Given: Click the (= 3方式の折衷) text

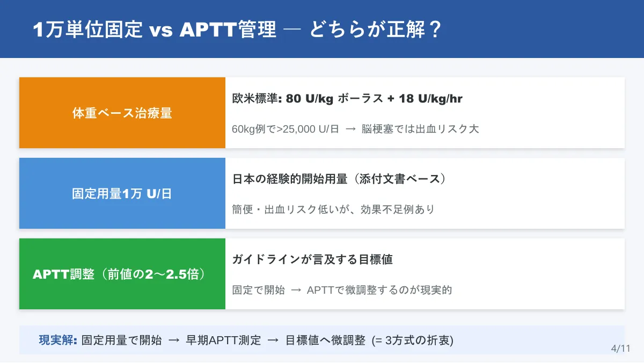Looking at the screenshot, I should (413, 340).
